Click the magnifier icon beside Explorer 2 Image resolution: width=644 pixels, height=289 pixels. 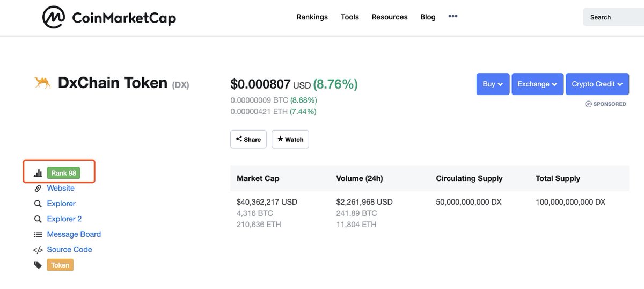click(38, 219)
